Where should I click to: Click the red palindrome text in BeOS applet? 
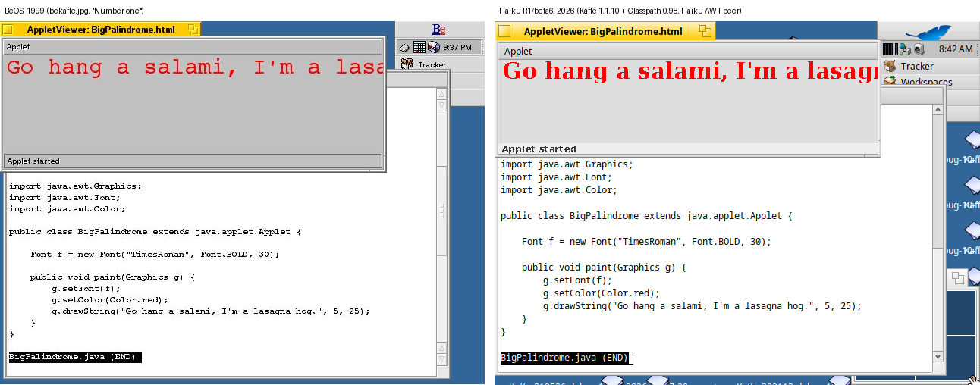(194, 67)
